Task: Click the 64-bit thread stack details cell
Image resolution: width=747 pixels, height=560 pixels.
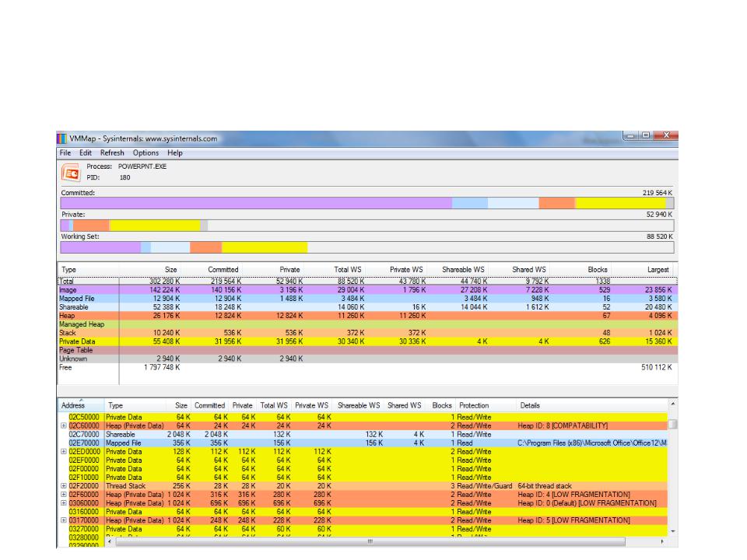Action: [x=545, y=485]
